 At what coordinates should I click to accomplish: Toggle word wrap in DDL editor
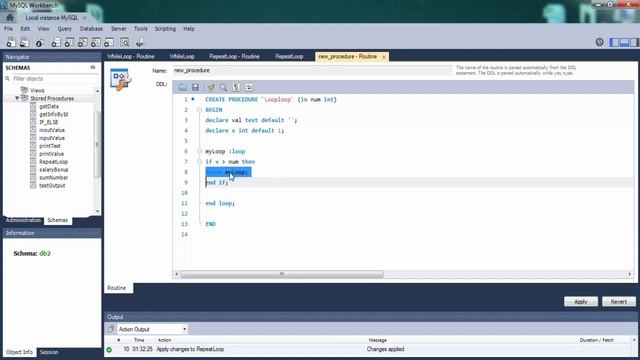click(x=249, y=87)
